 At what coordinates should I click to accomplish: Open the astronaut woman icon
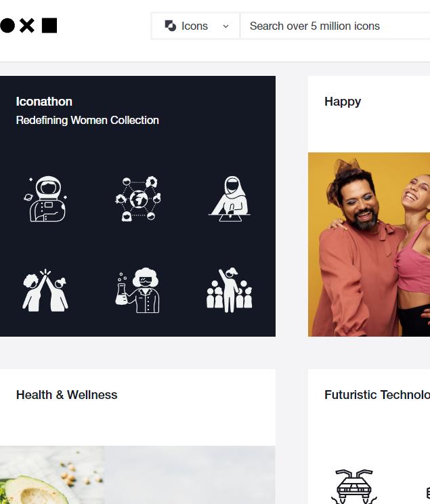(x=46, y=198)
